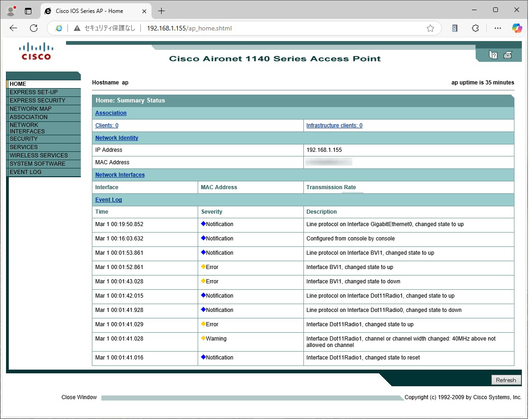Image resolution: width=532 pixels, height=419 pixels.
Task: Go to NETWORK INTERFACES in the sidebar
Action: tap(27, 128)
